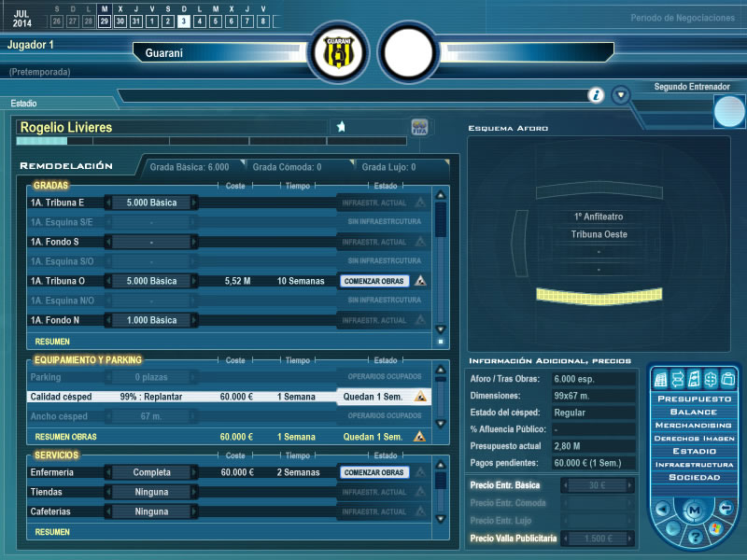Open help with the question mark button
The width and height of the screenshot is (747, 560).
[694, 536]
